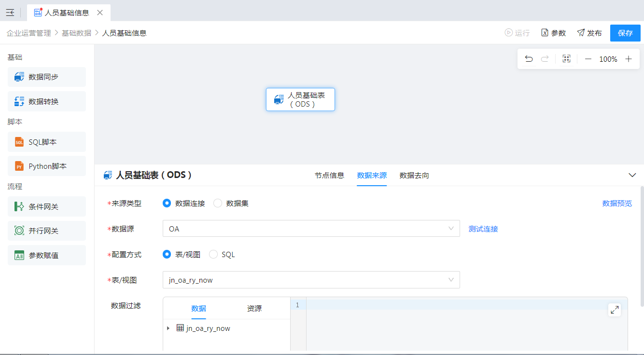Zoom in with the plus icon
Screen dimensions: 644x355
629,59
